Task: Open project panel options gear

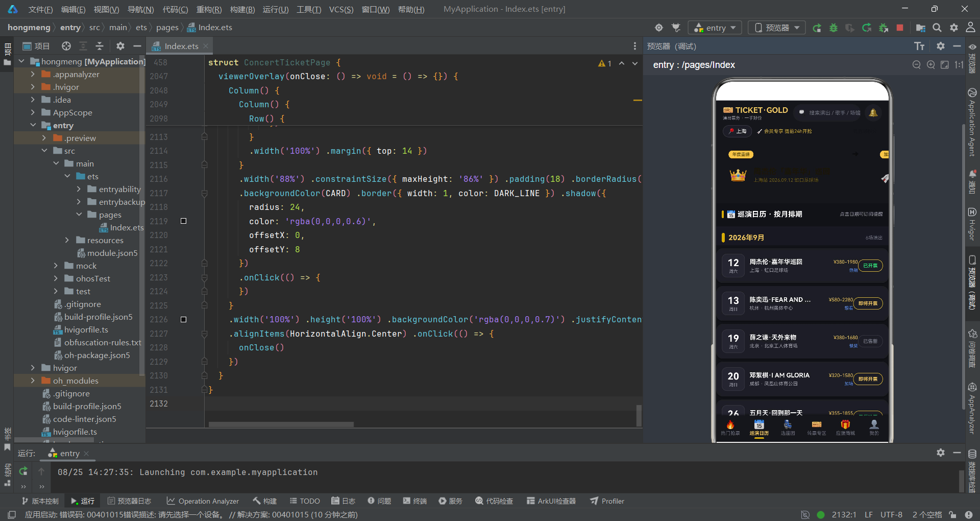Action: pos(120,46)
